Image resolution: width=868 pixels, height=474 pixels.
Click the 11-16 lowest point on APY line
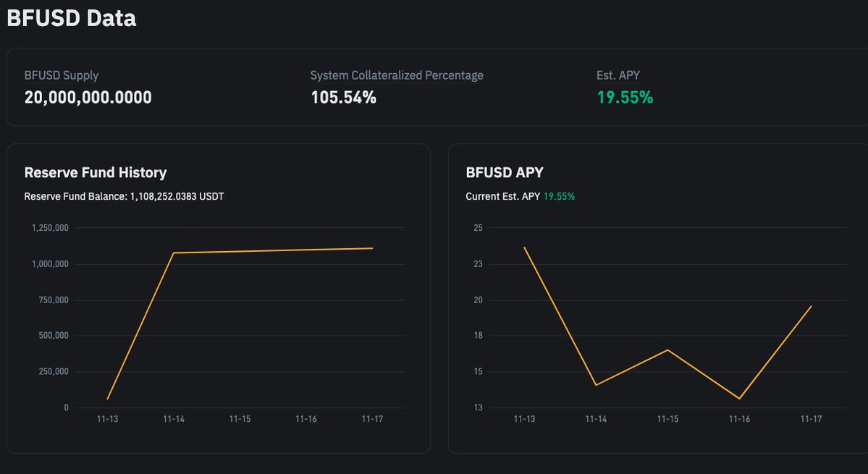(739, 398)
